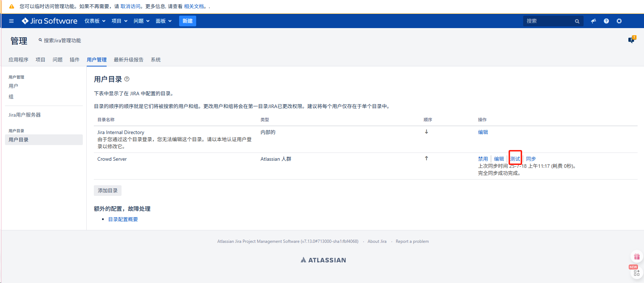
Task: Open 用户 in the left sidebar
Action: coord(14,86)
